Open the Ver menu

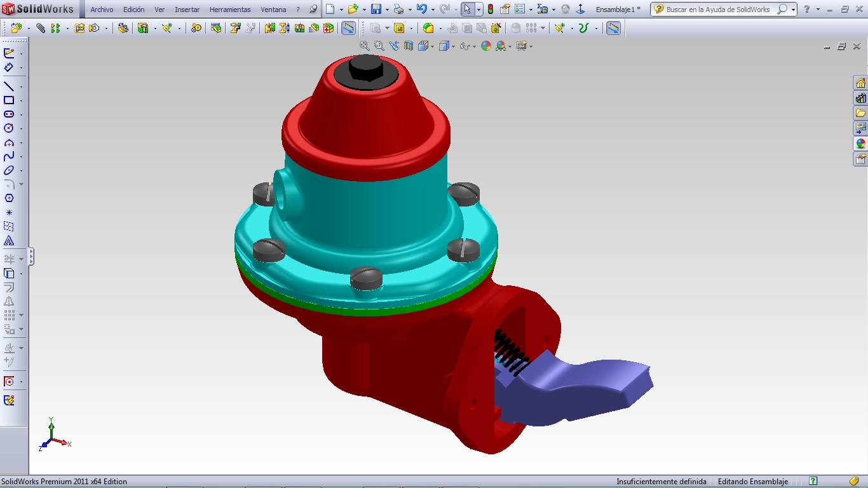pos(159,10)
